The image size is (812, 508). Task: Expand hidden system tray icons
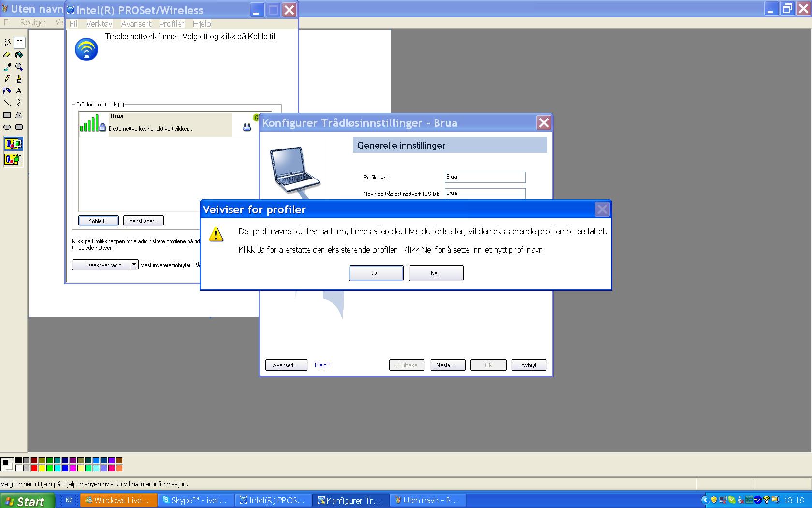[x=705, y=500]
